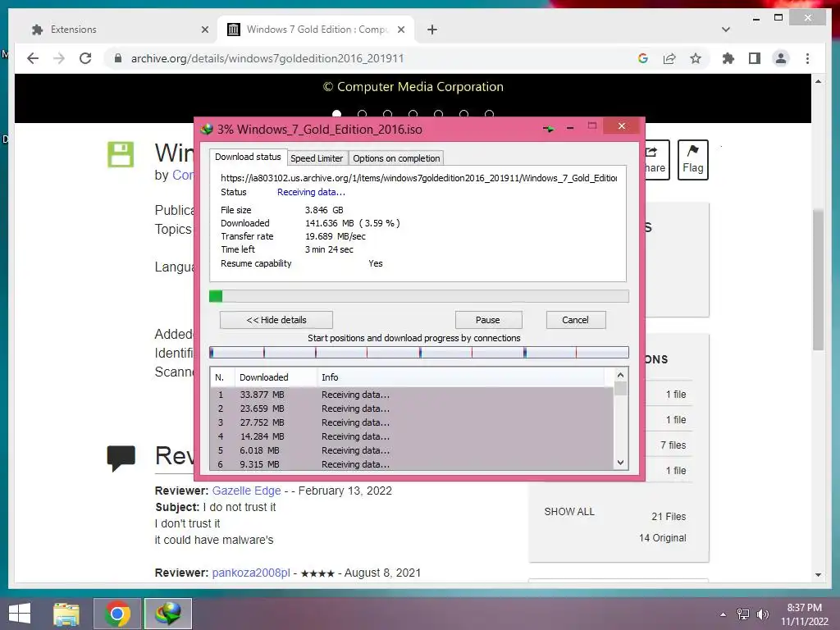Image resolution: width=840 pixels, height=630 pixels.
Task: Click the IDM green arrow tray icon in the title bar
Action: tap(548, 129)
